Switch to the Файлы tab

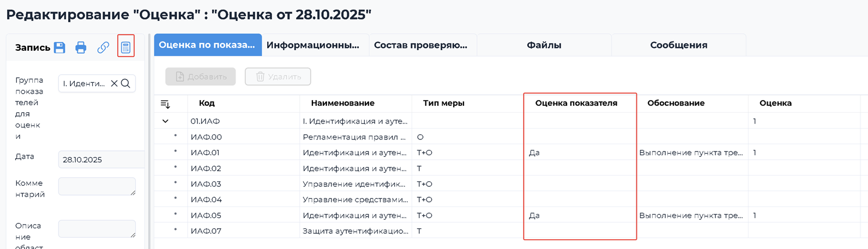pyautogui.click(x=544, y=45)
